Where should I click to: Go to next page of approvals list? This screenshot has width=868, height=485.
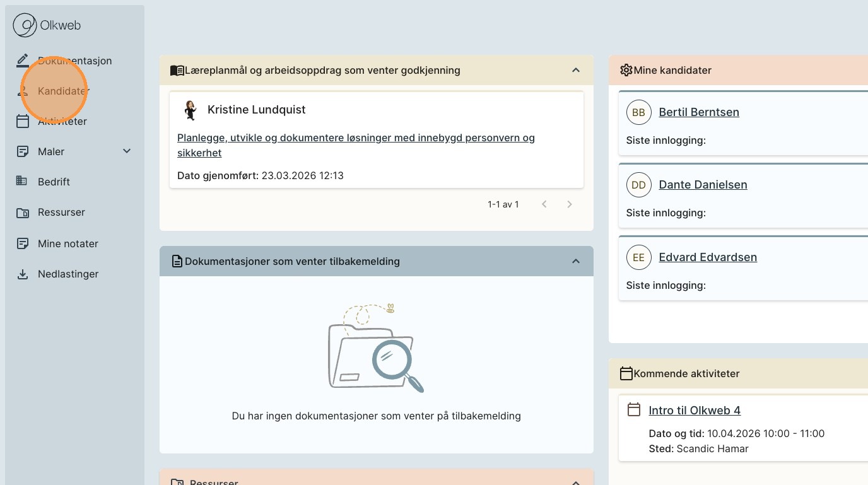pyautogui.click(x=570, y=204)
